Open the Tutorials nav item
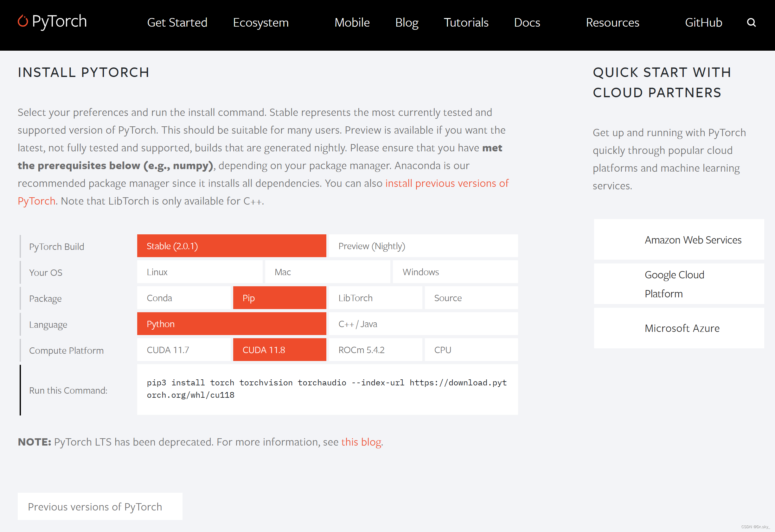 click(x=466, y=23)
